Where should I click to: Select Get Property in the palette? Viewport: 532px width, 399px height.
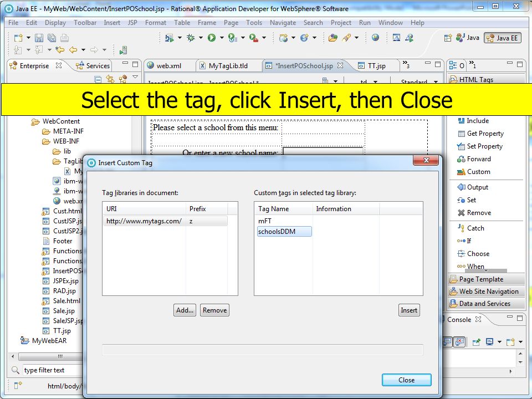pos(480,134)
